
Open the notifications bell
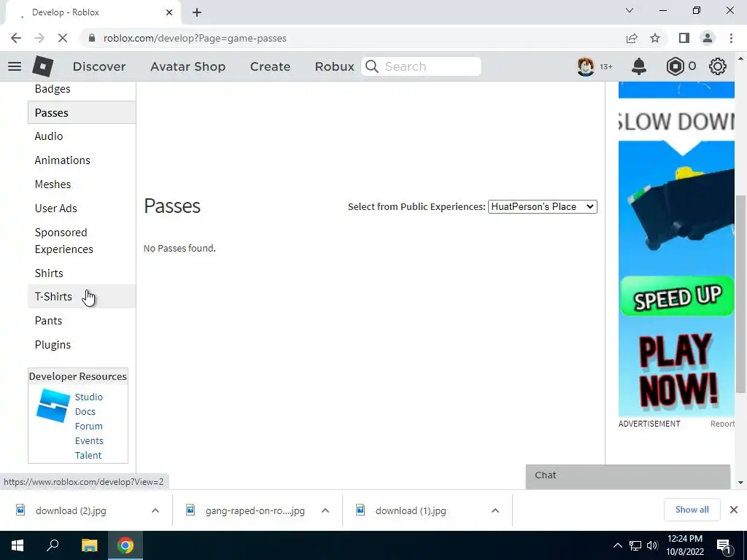(x=639, y=66)
